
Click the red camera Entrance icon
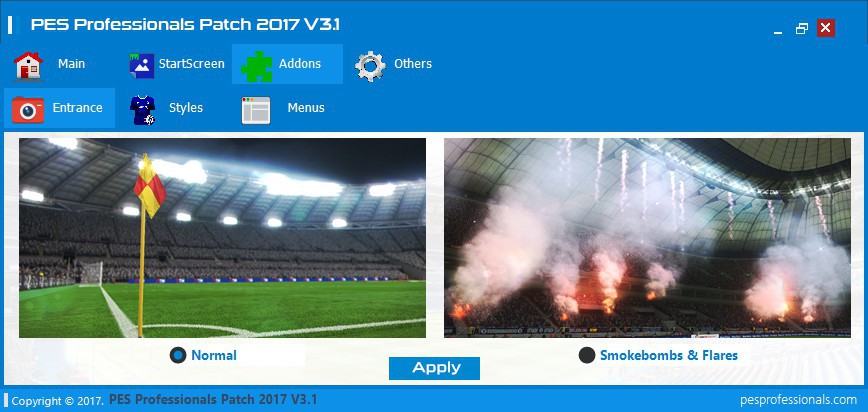[x=28, y=109]
